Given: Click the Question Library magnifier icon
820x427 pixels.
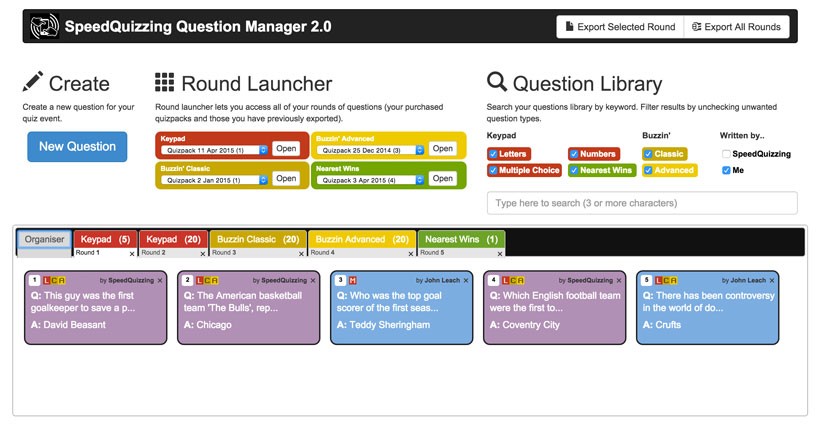Looking at the screenshot, I should (x=497, y=82).
